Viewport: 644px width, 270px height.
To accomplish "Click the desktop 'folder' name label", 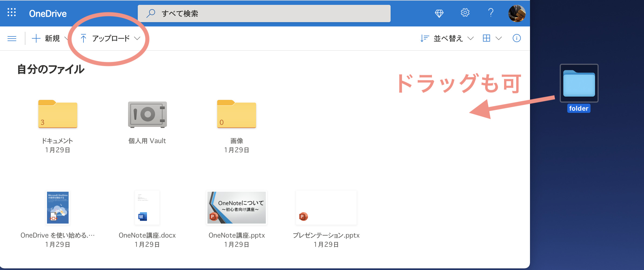I will coord(579,108).
